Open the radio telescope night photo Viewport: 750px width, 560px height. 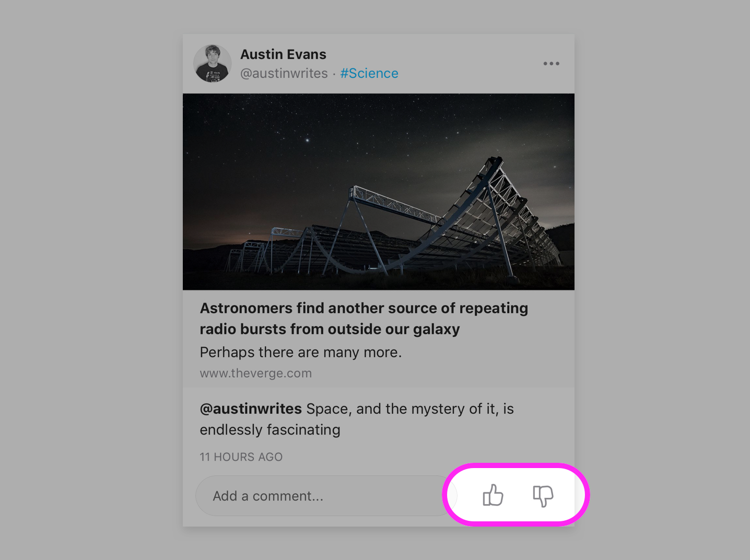[x=378, y=192]
